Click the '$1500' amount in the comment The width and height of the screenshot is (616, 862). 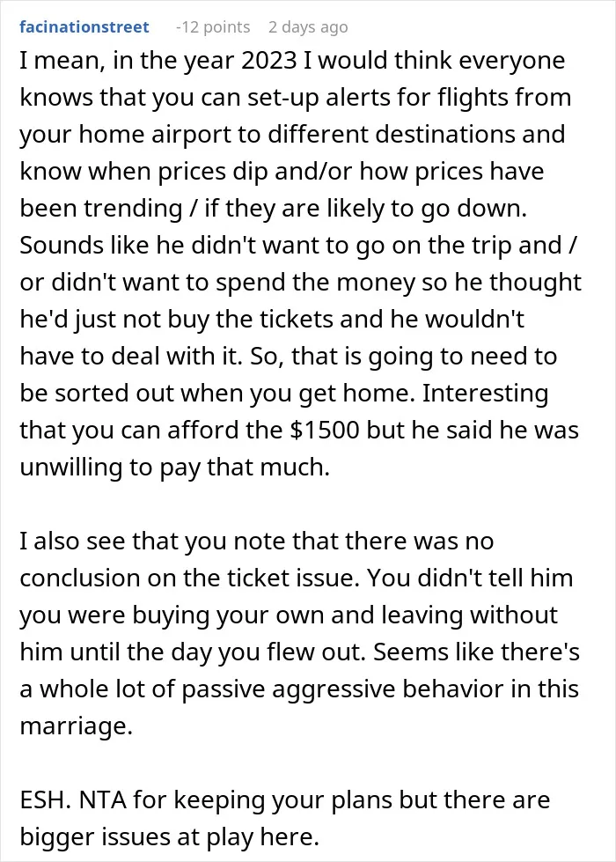(325, 430)
